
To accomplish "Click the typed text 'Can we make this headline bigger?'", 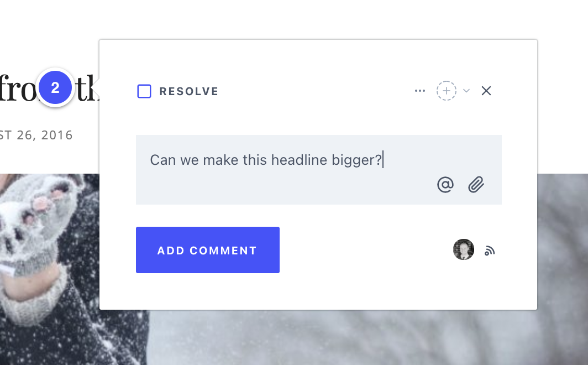I will pyautogui.click(x=266, y=160).
